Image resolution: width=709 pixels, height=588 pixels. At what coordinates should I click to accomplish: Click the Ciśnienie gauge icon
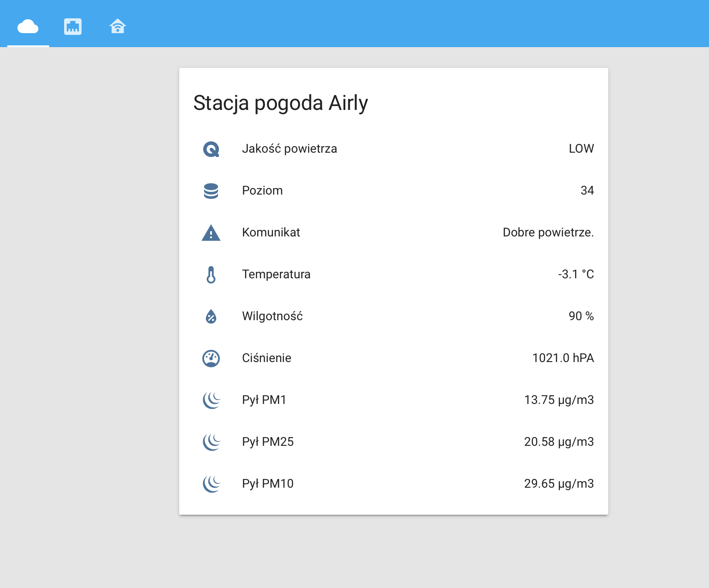[211, 359]
